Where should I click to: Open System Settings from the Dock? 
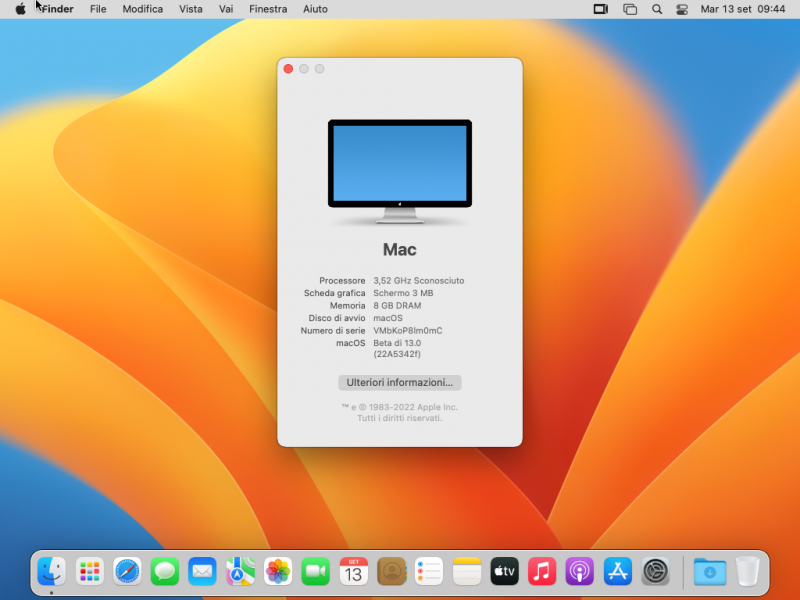point(655,572)
